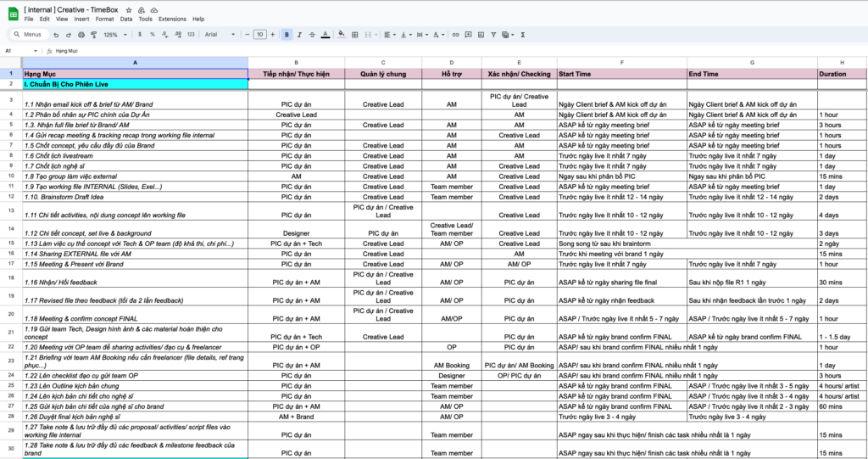This screenshot has width=868, height=459.
Task: Click the Print icon
Action: pyautogui.click(x=81, y=35)
